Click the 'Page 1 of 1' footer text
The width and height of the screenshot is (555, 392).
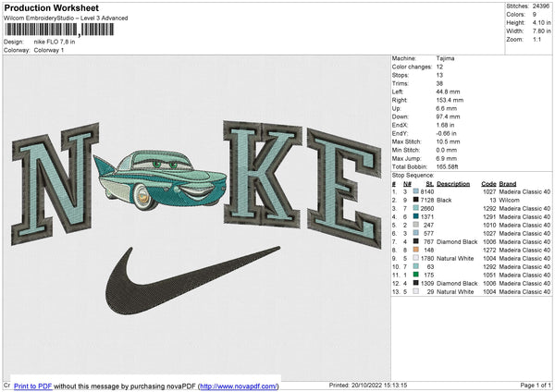[x=536, y=386]
